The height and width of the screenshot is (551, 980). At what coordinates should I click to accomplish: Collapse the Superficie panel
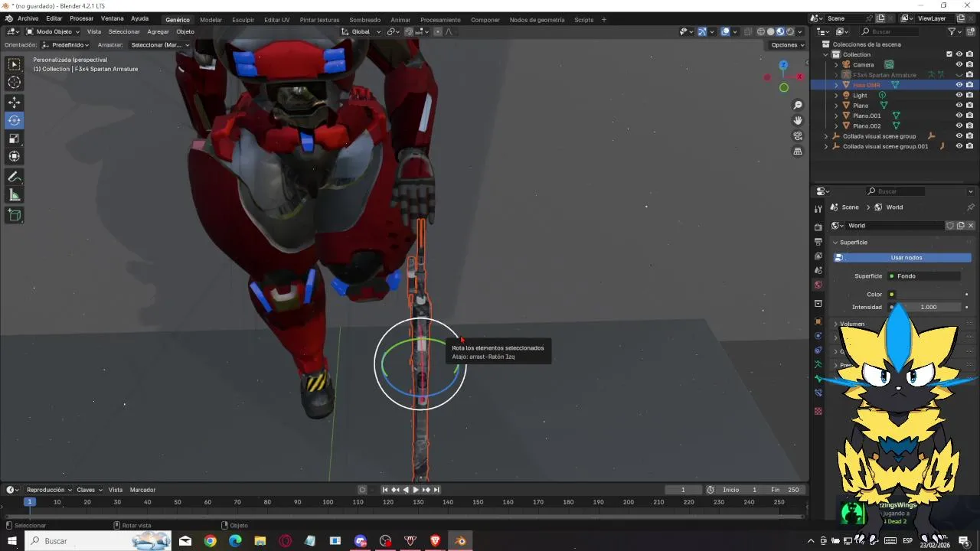pyautogui.click(x=835, y=242)
